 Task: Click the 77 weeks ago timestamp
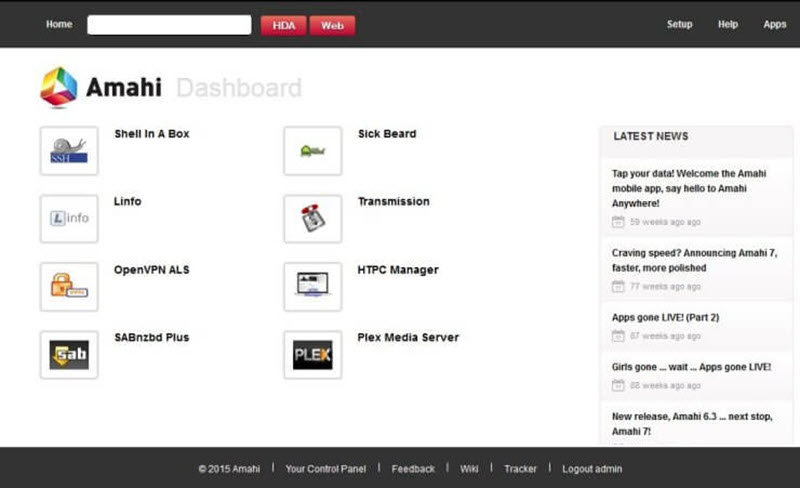[665, 286]
